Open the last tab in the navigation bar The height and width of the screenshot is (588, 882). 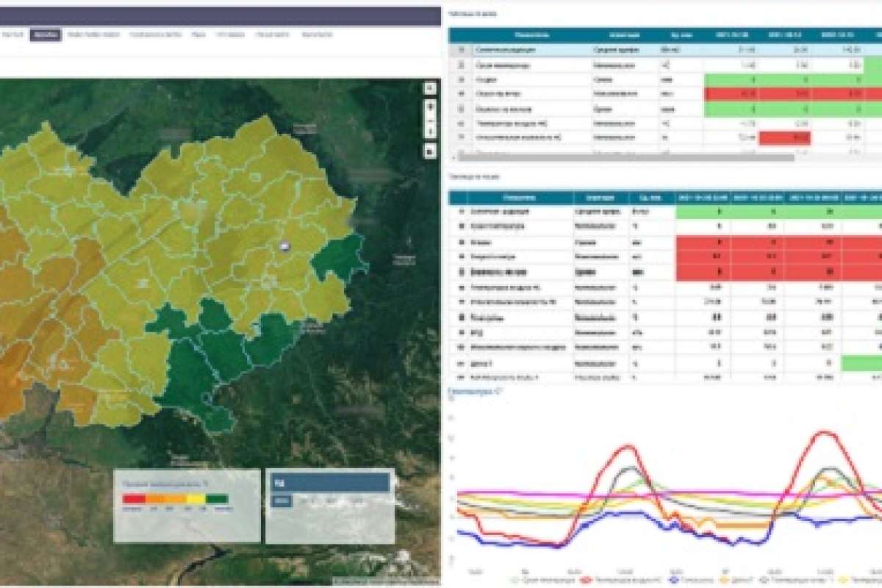point(317,35)
